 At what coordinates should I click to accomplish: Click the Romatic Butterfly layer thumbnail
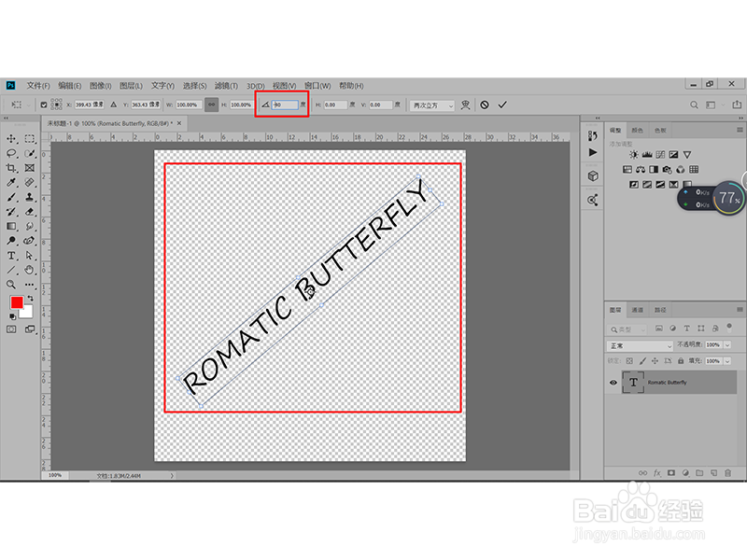(633, 382)
